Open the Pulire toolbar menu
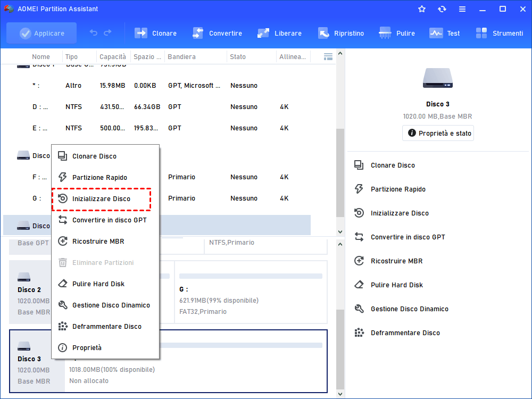Image resolution: width=532 pixels, height=399 pixels. (397, 33)
